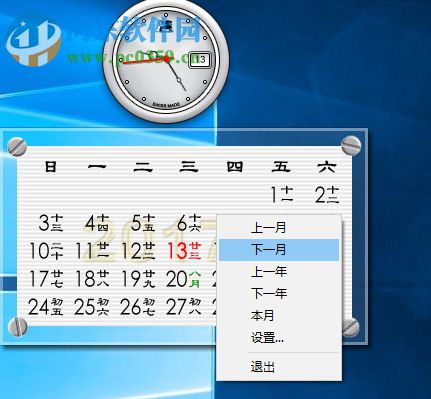Screen dimensions: 431x399
Task: Select calendar day 1
Action: click(282, 195)
